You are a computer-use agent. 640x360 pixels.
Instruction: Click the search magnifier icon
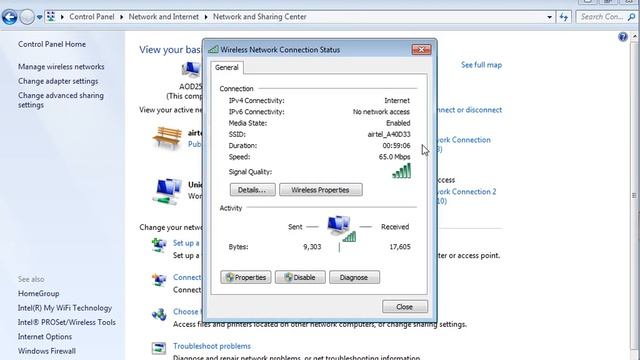[631, 17]
